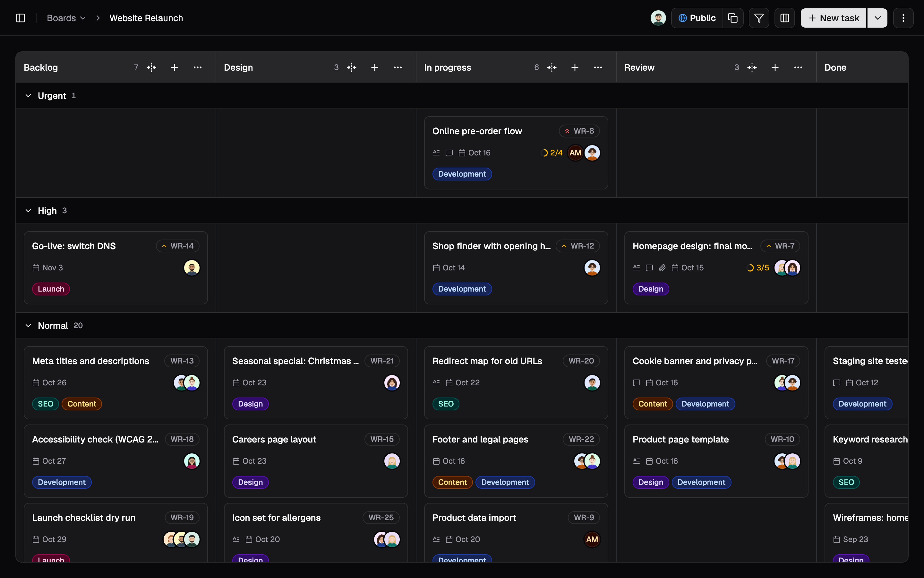Viewport: 924px width, 578px height.
Task: Click the Website Relaunch breadcrumb
Action: [146, 18]
